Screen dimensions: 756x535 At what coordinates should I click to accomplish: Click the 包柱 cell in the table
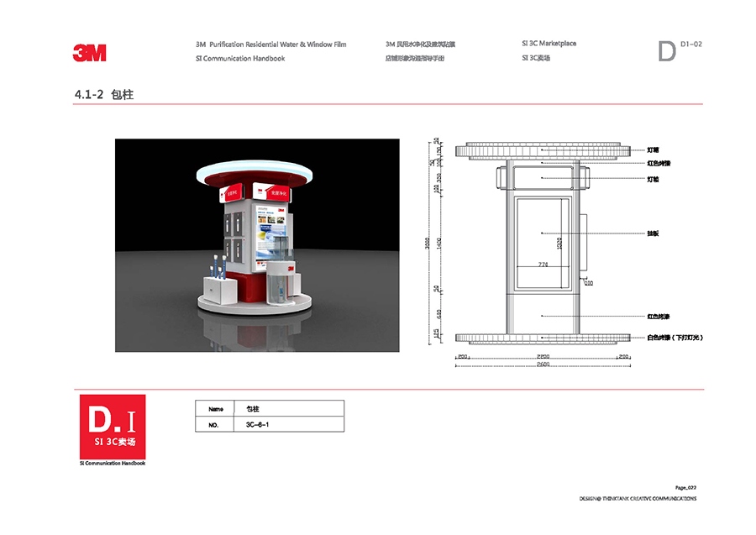click(x=289, y=409)
